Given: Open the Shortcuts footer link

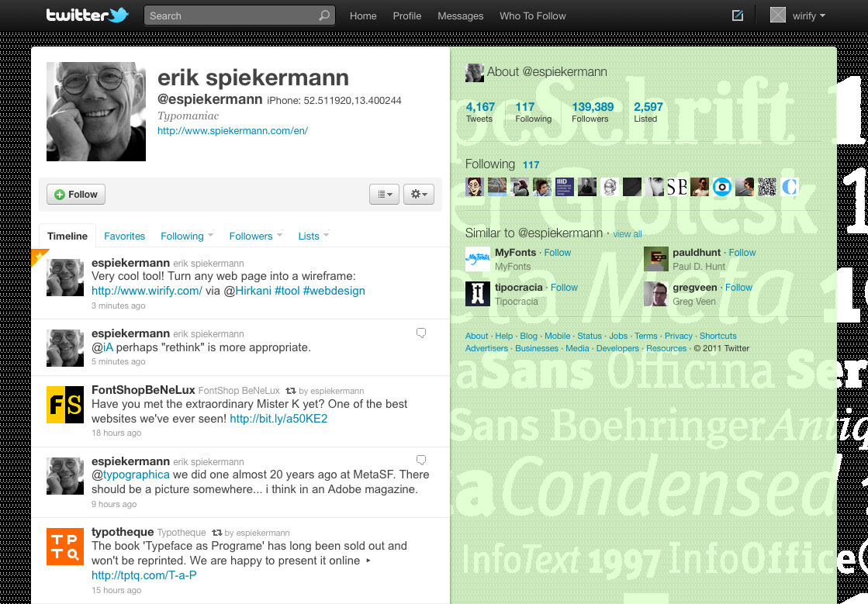Looking at the screenshot, I should tap(718, 336).
